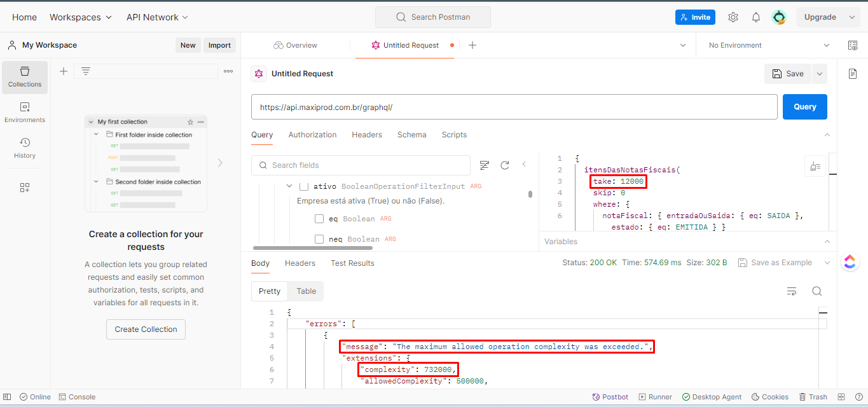
Task: Click the Import button
Action: (x=220, y=45)
